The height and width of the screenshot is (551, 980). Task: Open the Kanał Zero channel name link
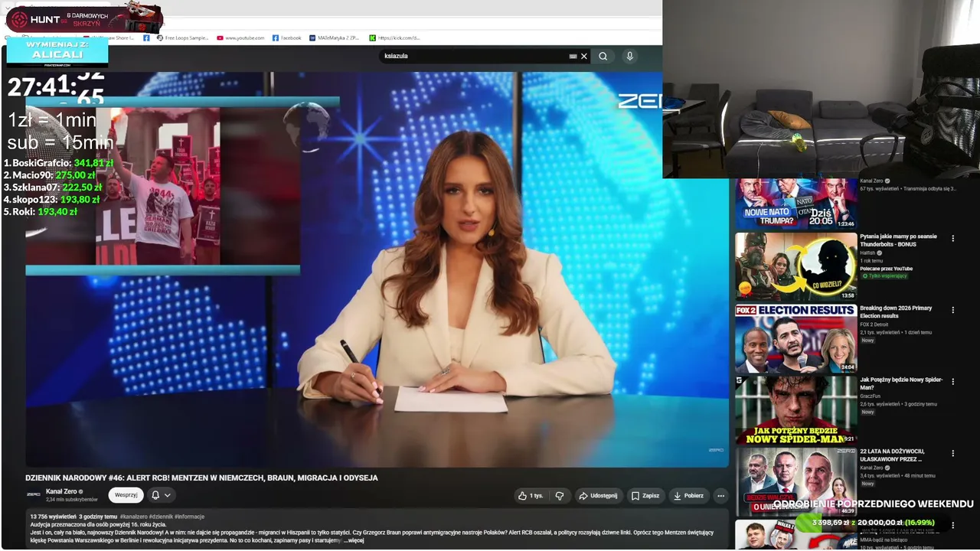point(61,491)
